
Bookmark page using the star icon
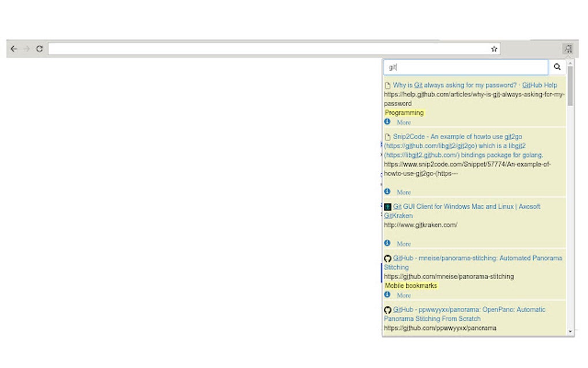pyautogui.click(x=494, y=49)
